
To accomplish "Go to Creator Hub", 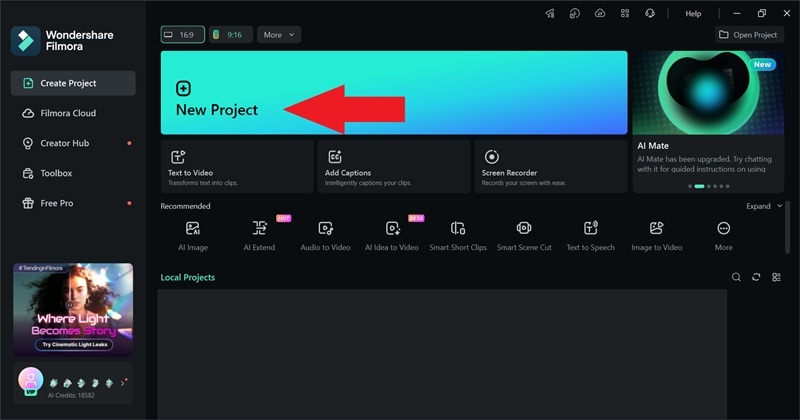I will coord(73,143).
